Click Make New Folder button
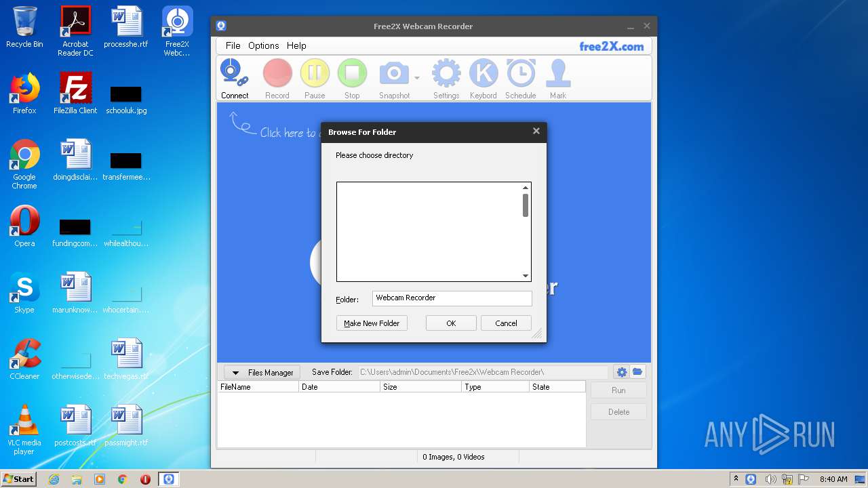The image size is (868, 488). (x=372, y=323)
